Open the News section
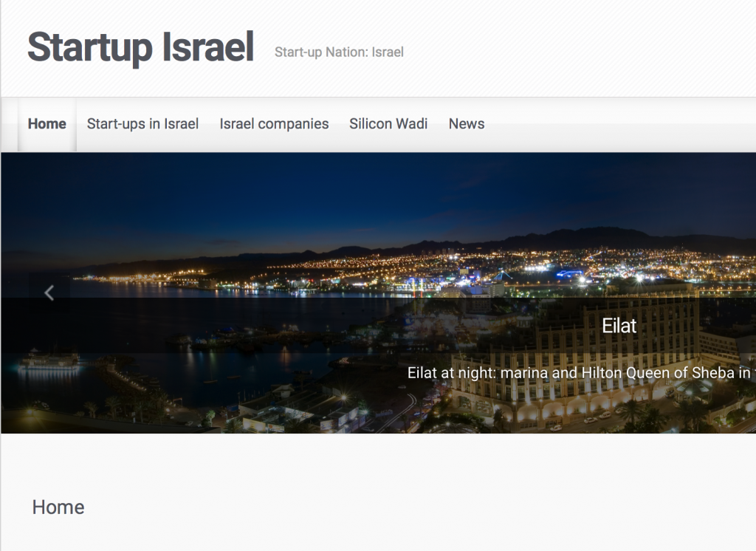The height and width of the screenshot is (551, 756). [x=467, y=124]
